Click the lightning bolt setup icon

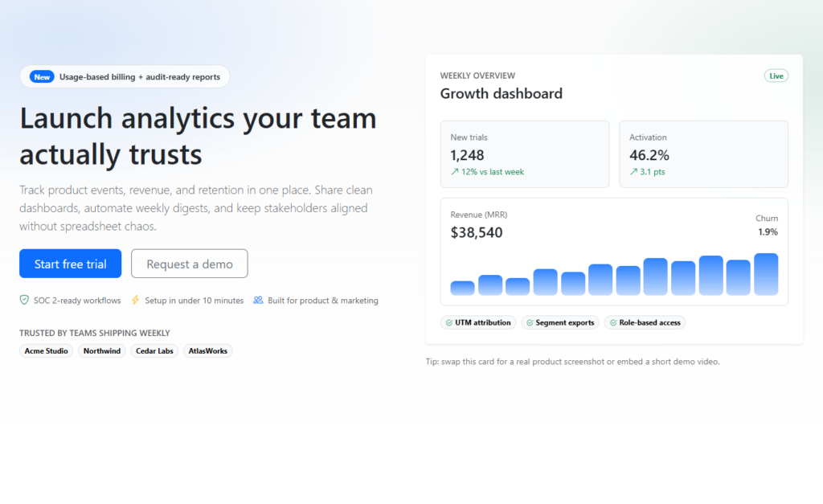[135, 301]
